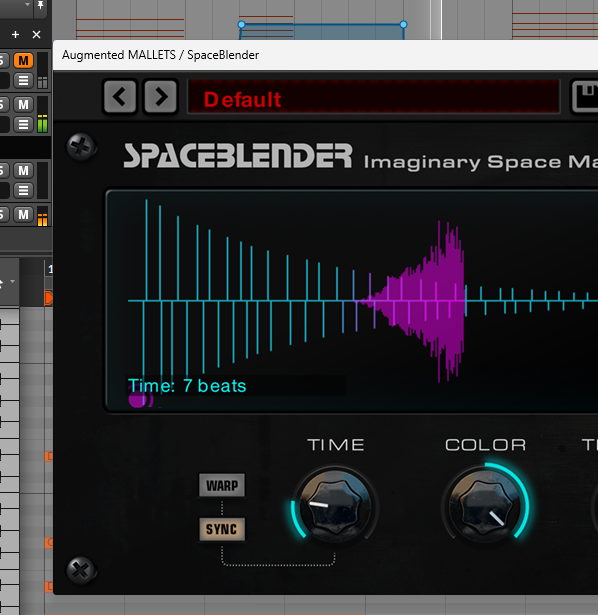Mute the second track in the DAW
The height and width of the screenshot is (615, 598).
pyautogui.click(x=24, y=104)
